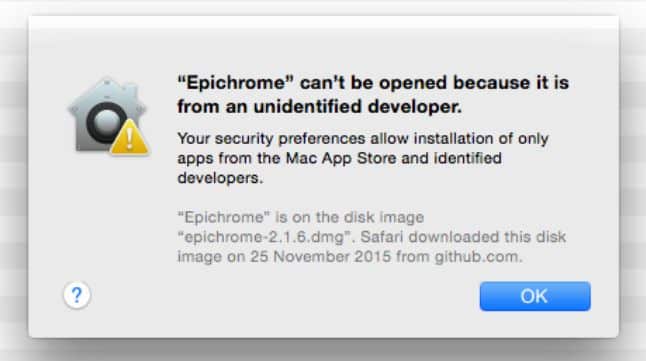Open help via the question mark button

pos(77,295)
